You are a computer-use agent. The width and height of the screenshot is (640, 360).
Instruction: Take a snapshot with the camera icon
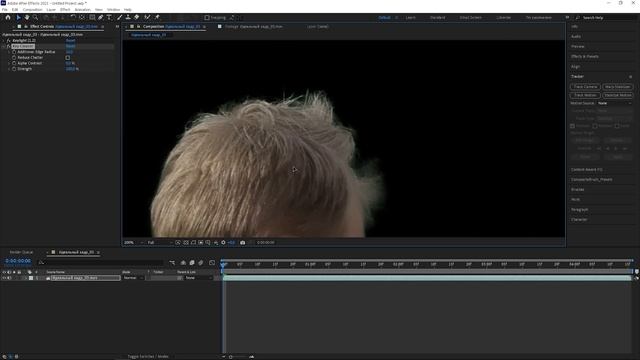tap(242, 242)
